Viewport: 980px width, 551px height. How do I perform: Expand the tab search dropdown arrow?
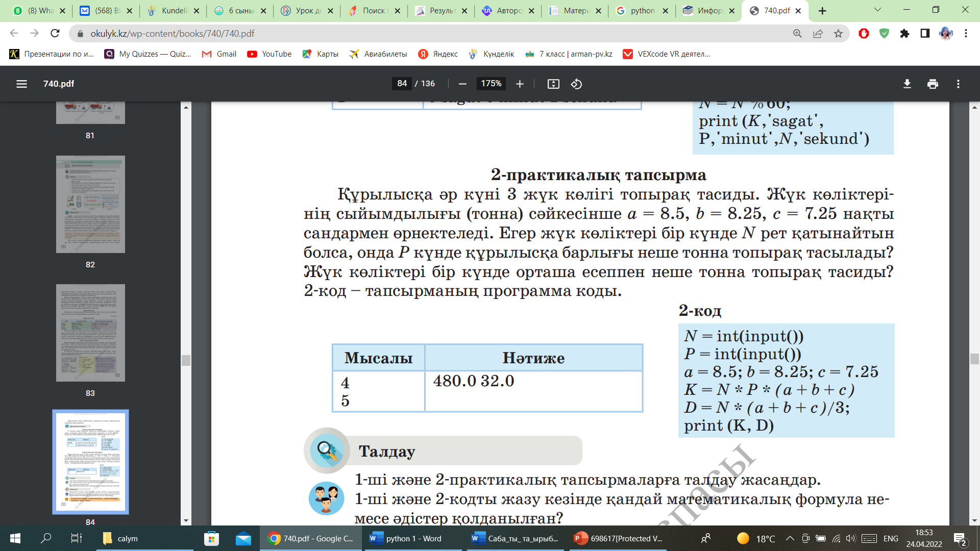click(877, 10)
